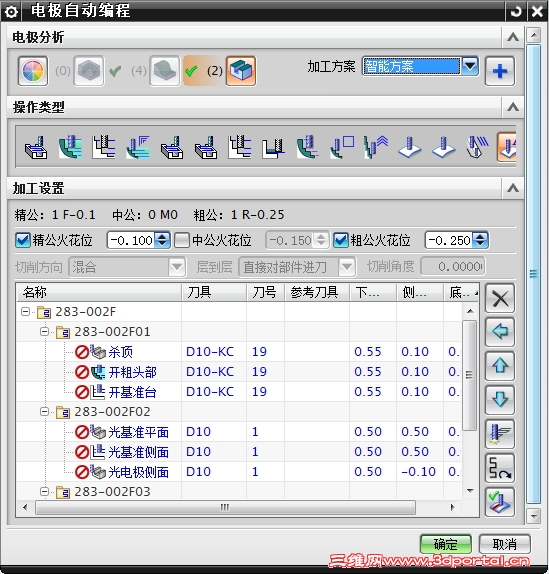Click the blue left arrow button
Image resolution: width=549 pixels, height=574 pixels.
(x=500, y=332)
